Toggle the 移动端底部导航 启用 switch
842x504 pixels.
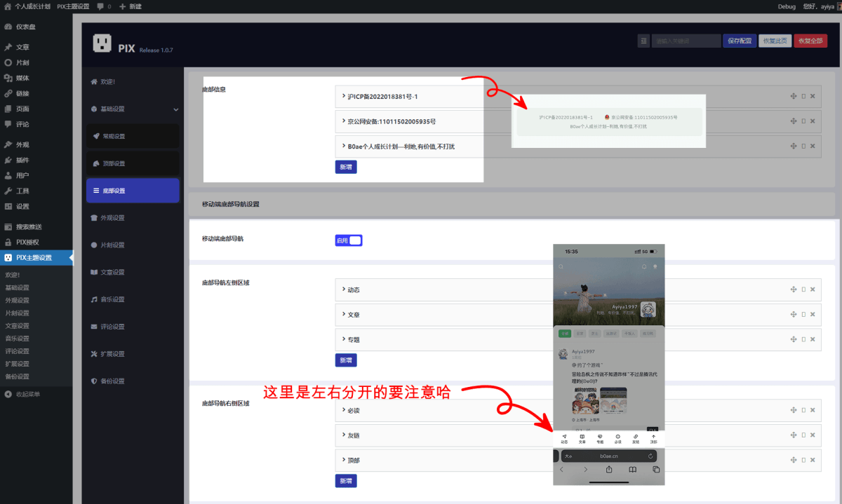[349, 240]
